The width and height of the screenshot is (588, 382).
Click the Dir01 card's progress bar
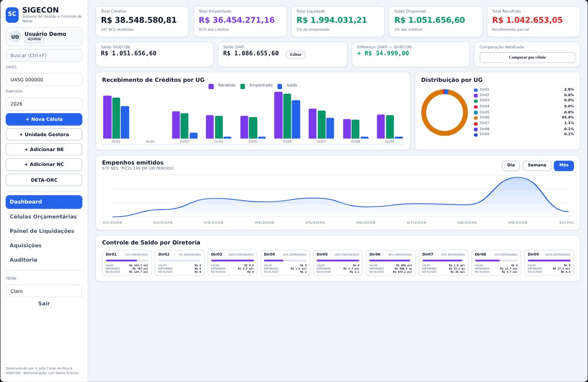[x=127, y=260]
